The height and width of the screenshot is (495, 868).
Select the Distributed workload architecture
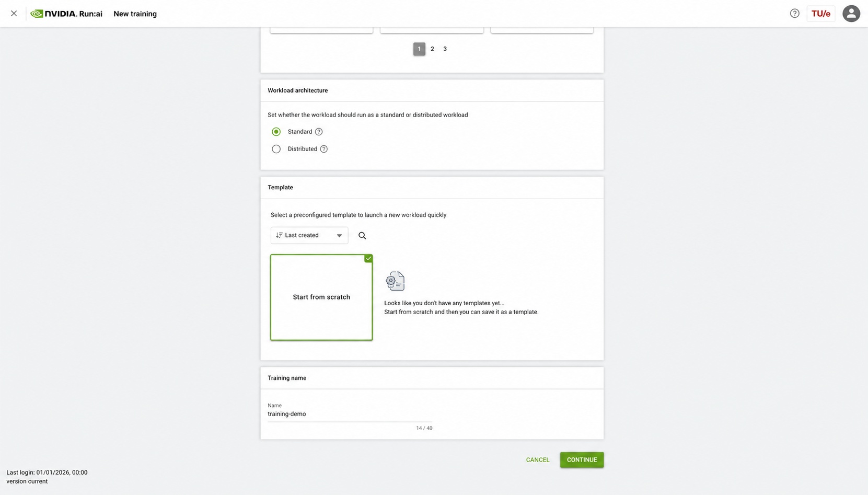coord(276,149)
